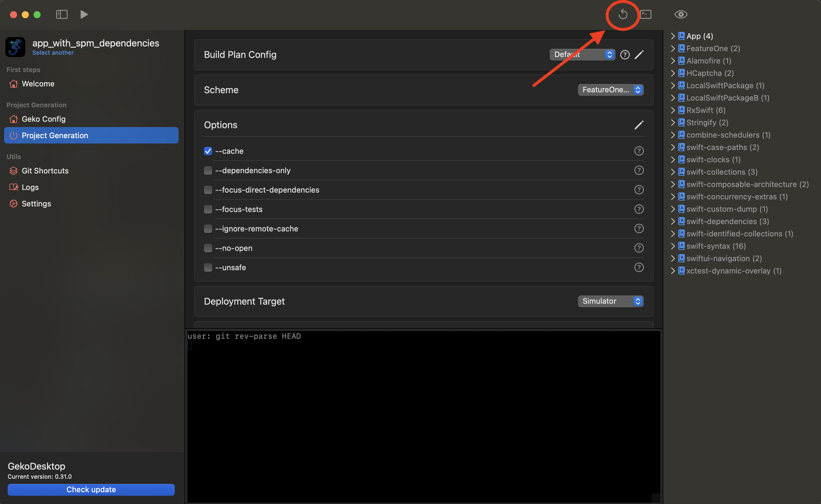Open help for --unsafe option
Screen dimensions: 821x504
tap(639, 267)
